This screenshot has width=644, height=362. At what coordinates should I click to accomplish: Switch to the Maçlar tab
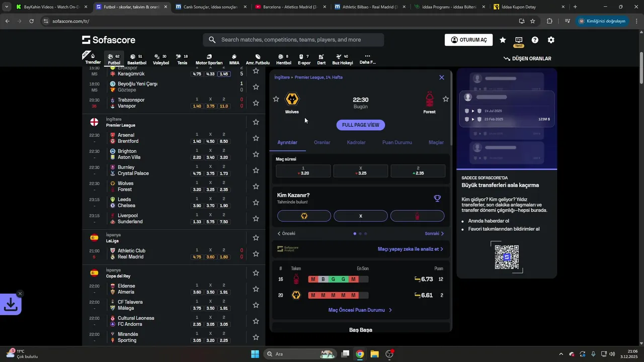pos(436,143)
